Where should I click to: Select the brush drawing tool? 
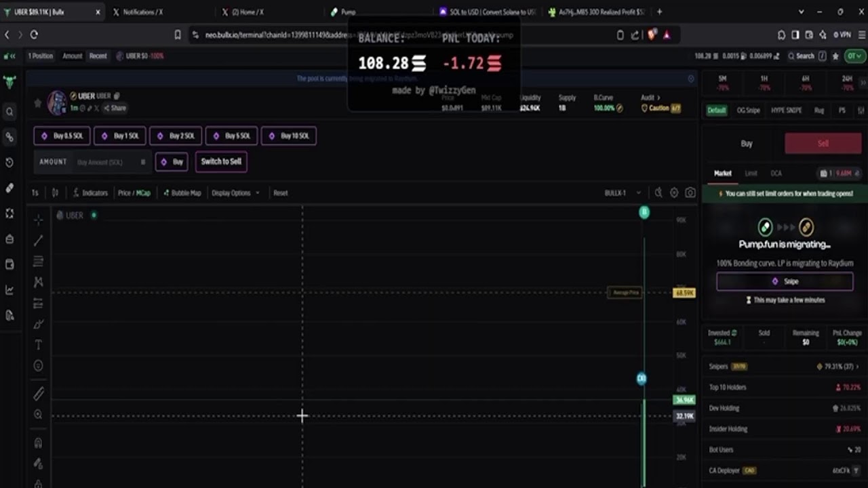pyautogui.click(x=38, y=324)
